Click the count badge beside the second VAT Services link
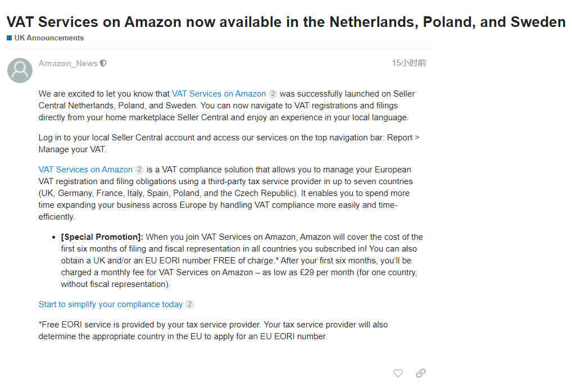572x392 pixels. (140, 170)
